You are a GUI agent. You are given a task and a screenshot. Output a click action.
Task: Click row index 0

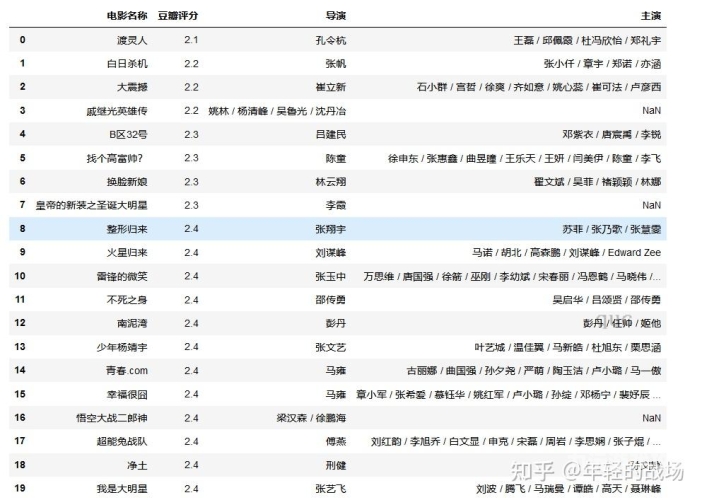[22, 40]
